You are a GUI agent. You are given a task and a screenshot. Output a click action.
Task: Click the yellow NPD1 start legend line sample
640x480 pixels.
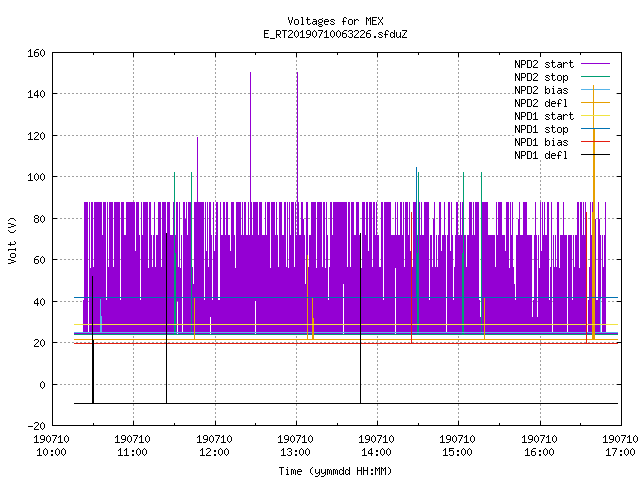click(596, 116)
